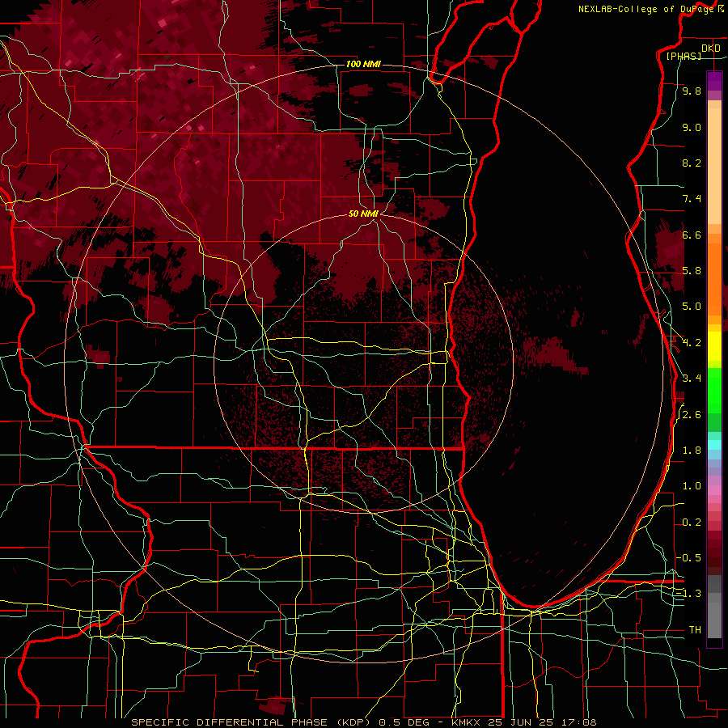This screenshot has width=728, height=728.
Task: Click the 7.4 scale value
Action: pos(692,199)
